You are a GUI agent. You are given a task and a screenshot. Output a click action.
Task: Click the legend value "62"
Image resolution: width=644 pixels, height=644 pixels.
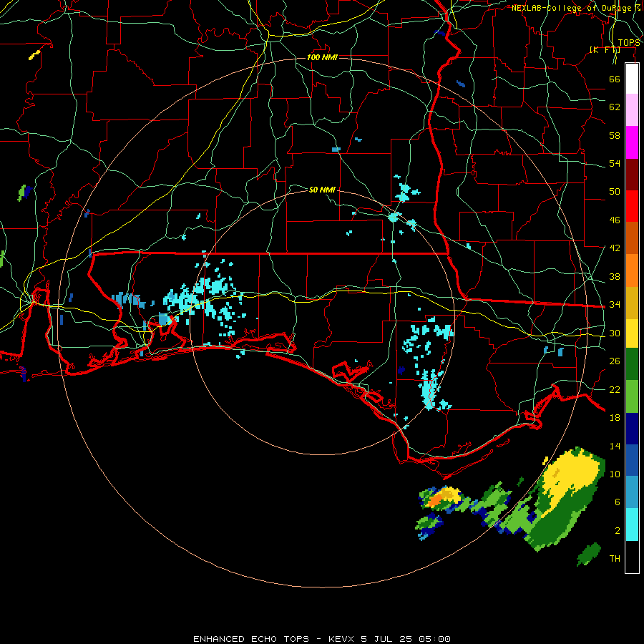615,107
